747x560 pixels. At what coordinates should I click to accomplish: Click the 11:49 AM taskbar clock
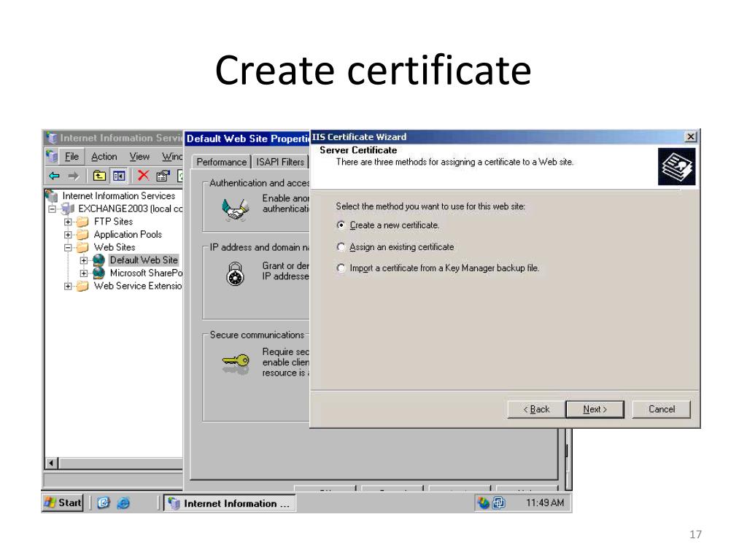544,503
